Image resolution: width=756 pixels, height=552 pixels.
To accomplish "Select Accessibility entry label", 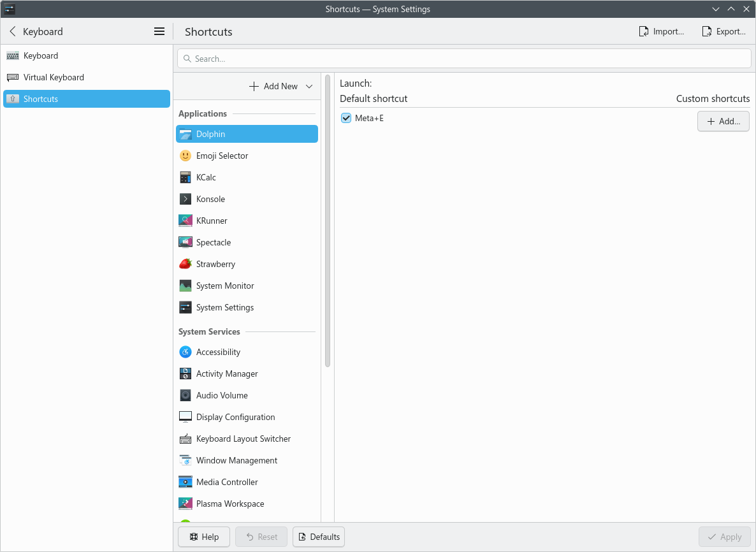I will click(218, 352).
